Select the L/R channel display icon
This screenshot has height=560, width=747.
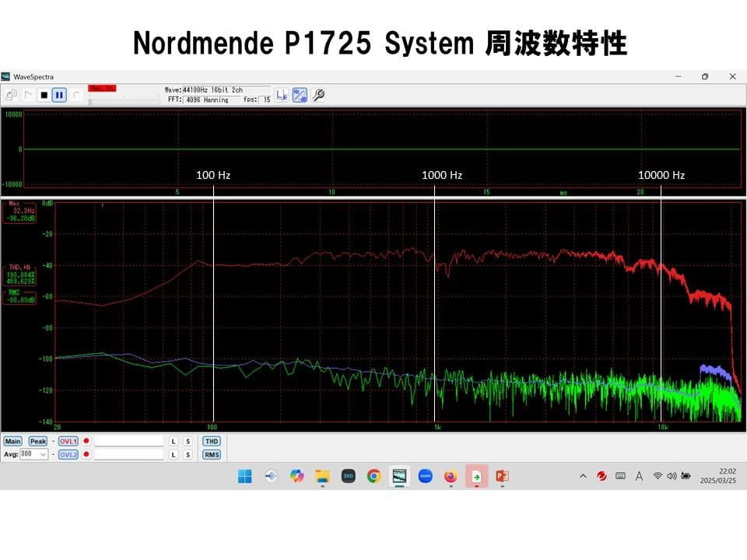coord(282,96)
